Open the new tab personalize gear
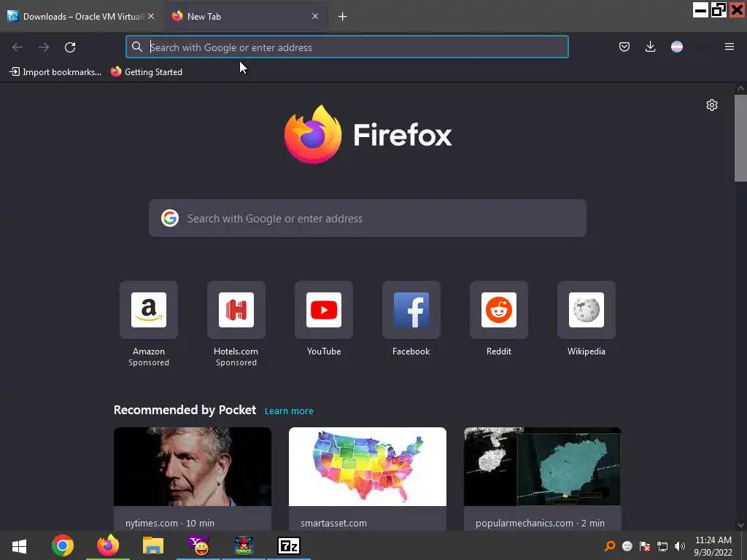 coord(712,105)
